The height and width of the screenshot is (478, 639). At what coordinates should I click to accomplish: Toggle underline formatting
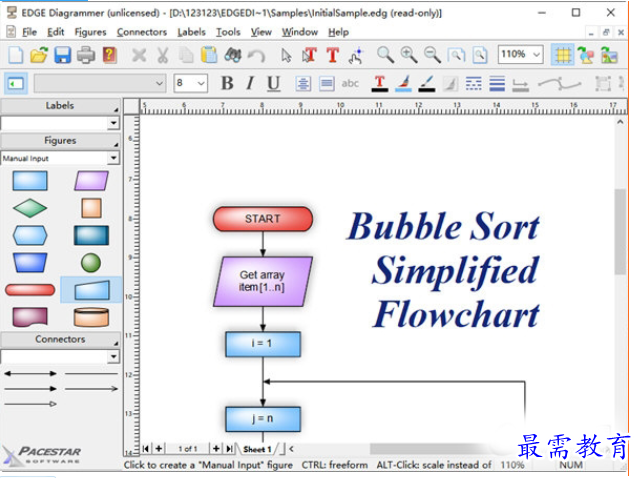273,84
